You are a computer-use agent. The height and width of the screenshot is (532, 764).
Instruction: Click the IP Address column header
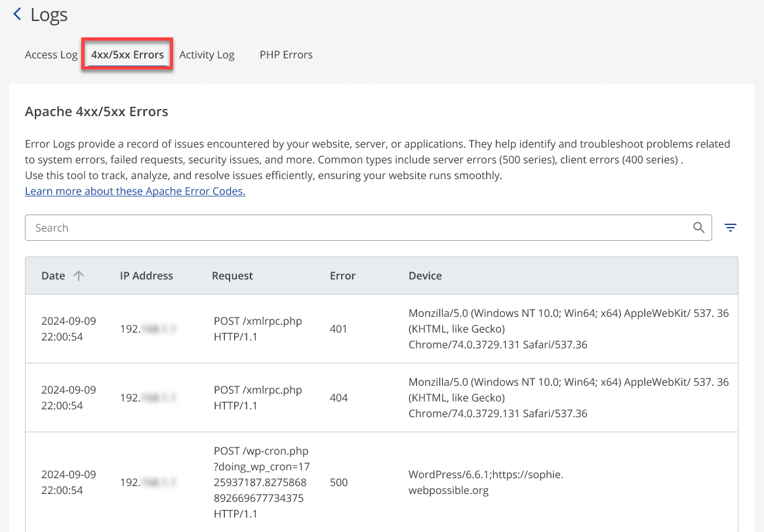click(x=146, y=276)
